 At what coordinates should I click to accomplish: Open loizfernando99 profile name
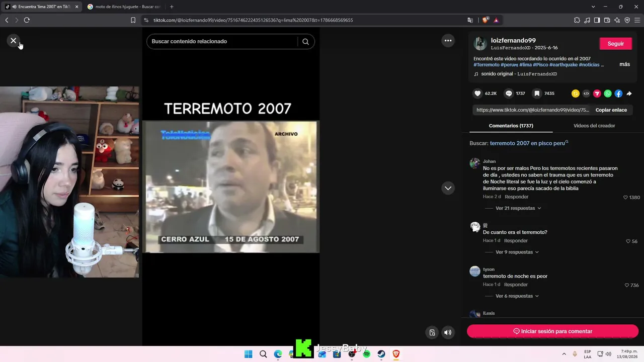coord(513,40)
